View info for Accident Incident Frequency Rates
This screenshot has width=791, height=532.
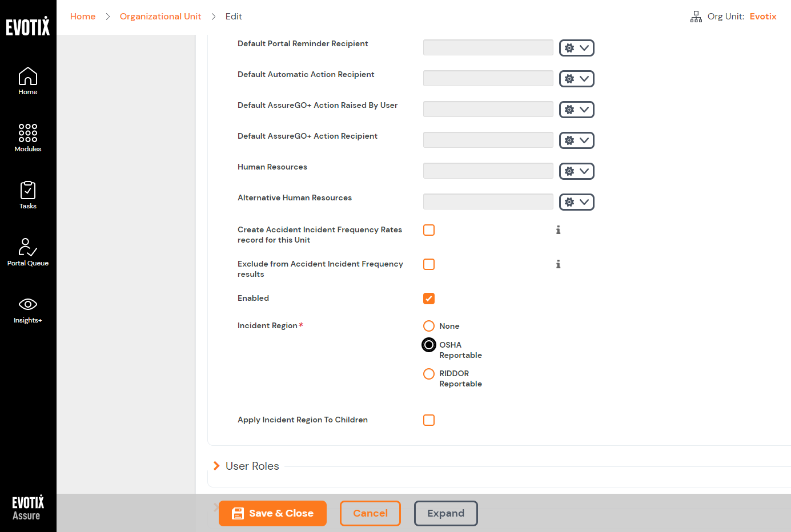[558, 230]
